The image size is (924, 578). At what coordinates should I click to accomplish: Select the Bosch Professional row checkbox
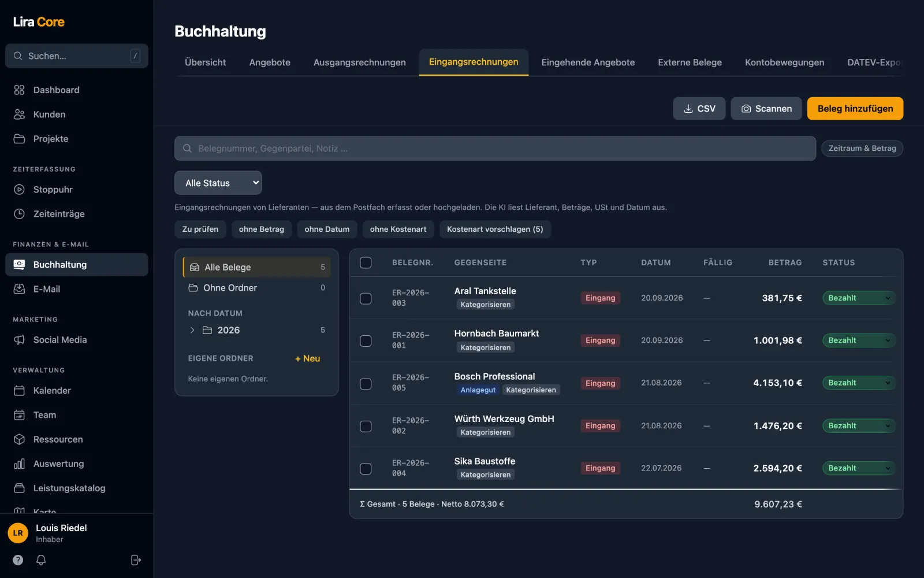(x=366, y=384)
